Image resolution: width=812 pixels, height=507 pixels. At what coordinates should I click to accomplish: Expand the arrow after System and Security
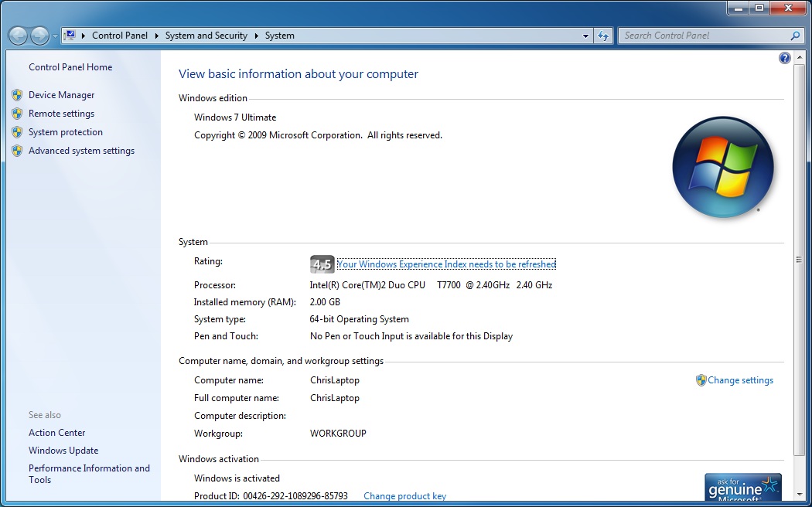256,36
